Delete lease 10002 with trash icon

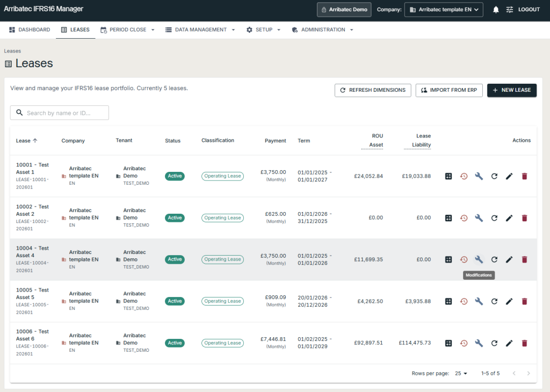pos(524,217)
